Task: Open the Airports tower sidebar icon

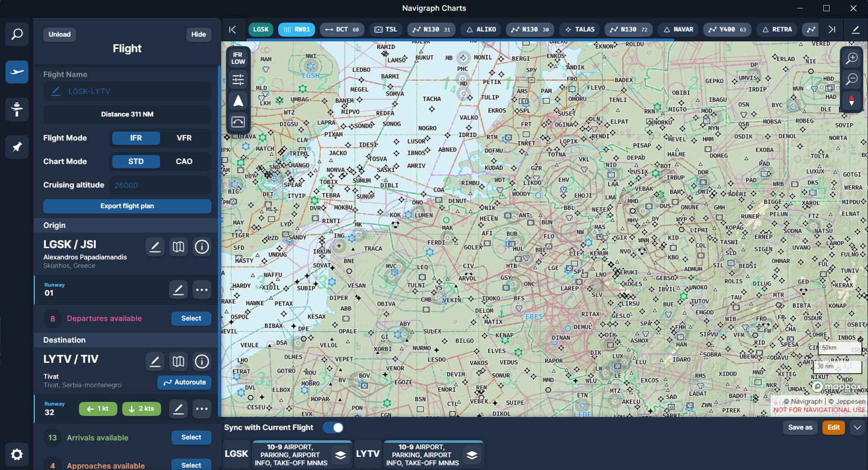Action: point(17,110)
